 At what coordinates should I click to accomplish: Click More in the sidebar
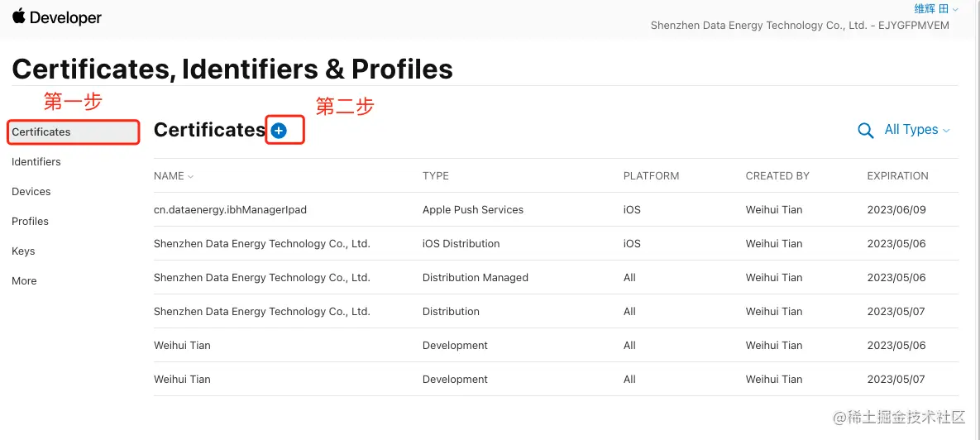(24, 281)
